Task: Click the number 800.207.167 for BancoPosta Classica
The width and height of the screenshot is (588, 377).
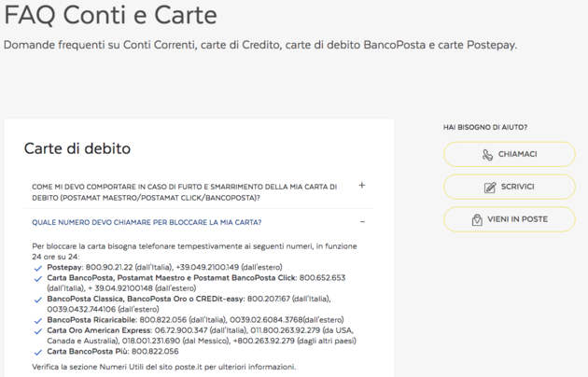Action: [x=269, y=299]
